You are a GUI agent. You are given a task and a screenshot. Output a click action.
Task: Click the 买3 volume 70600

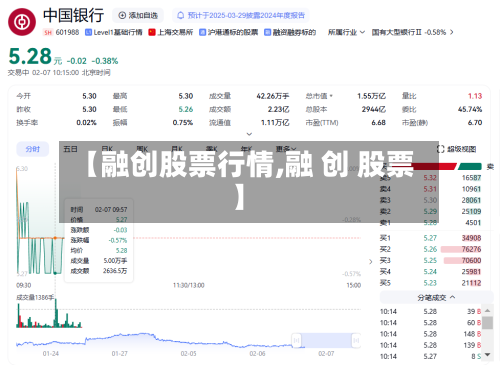click(x=471, y=260)
